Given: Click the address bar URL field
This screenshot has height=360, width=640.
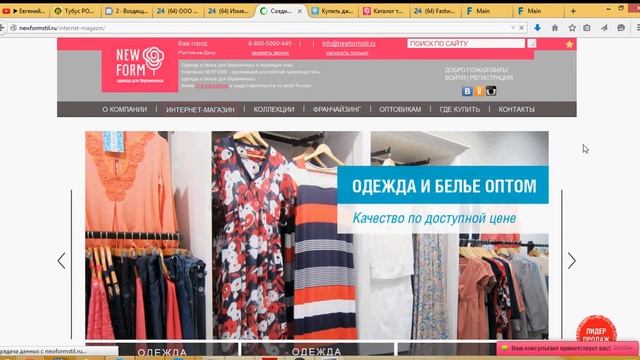Looking at the screenshot, I should click(x=261, y=28).
